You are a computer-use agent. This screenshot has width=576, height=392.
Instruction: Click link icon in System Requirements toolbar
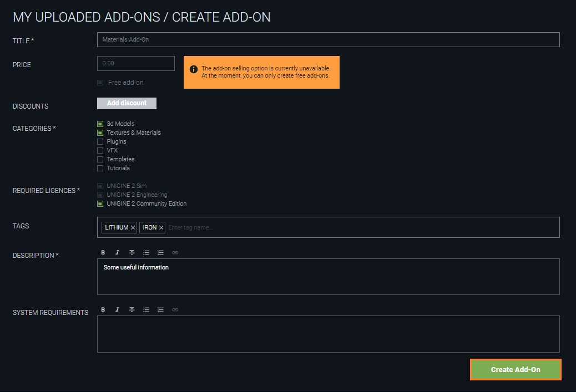pyautogui.click(x=175, y=310)
